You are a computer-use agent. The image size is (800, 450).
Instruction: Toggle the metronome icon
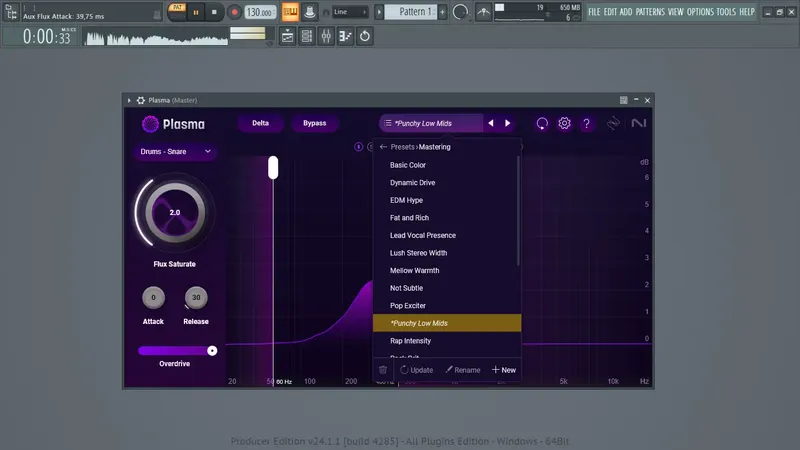tap(310, 12)
